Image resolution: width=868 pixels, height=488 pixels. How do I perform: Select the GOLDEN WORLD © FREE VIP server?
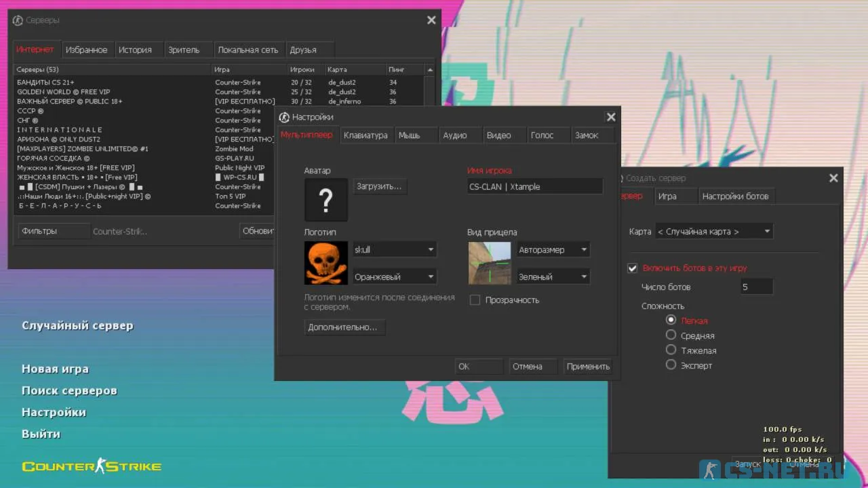218,91
